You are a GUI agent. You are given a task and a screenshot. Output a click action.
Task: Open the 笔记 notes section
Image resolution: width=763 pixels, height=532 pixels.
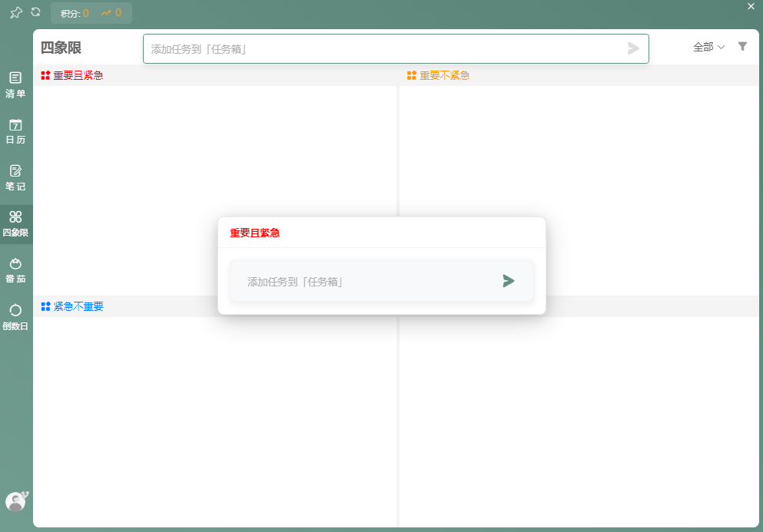point(15,177)
